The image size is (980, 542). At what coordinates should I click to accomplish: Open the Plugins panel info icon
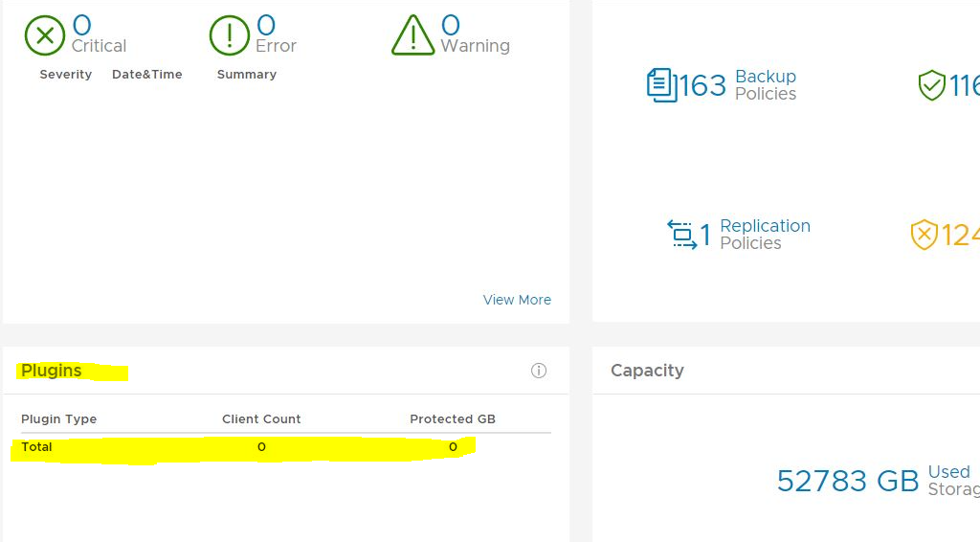pyautogui.click(x=539, y=371)
